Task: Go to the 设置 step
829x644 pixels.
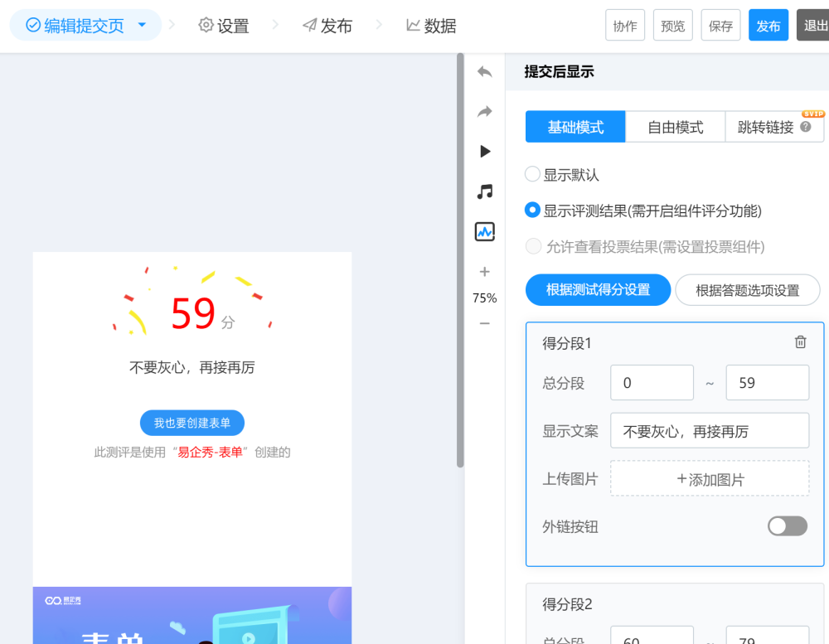Action: 224,26
